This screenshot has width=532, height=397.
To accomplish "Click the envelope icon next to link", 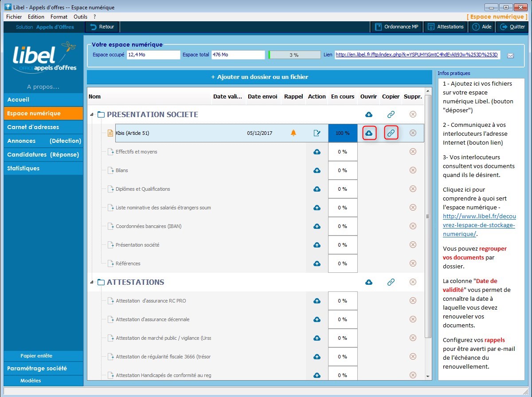I will [510, 55].
